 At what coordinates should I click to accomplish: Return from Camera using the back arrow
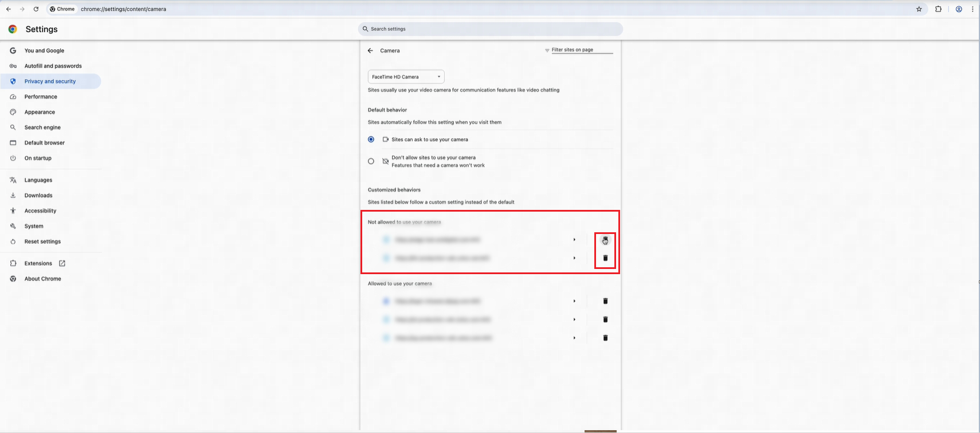tap(370, 50)
